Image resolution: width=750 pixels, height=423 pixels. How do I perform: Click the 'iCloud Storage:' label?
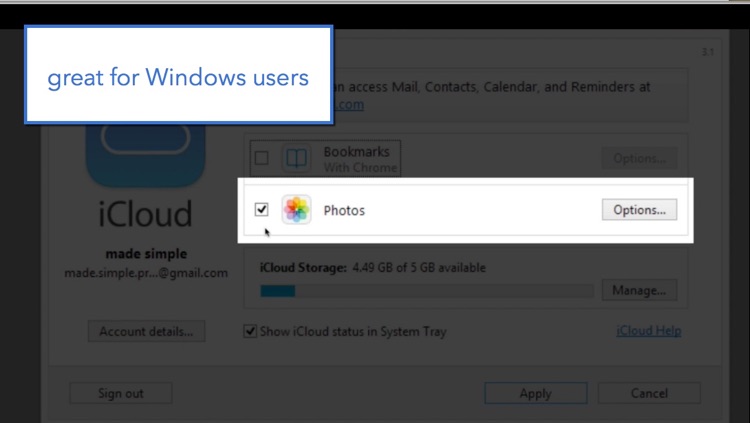(x=303, y=267)
